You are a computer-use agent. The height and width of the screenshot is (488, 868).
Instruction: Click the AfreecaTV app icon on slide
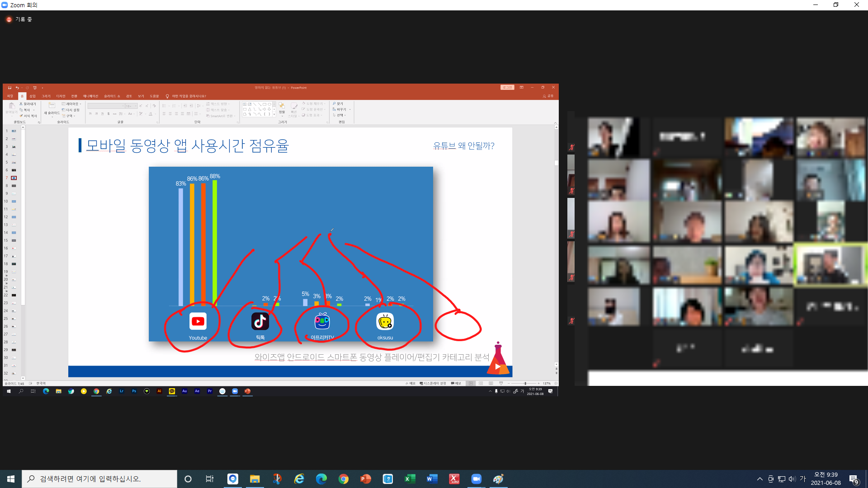tap(322, 321)
